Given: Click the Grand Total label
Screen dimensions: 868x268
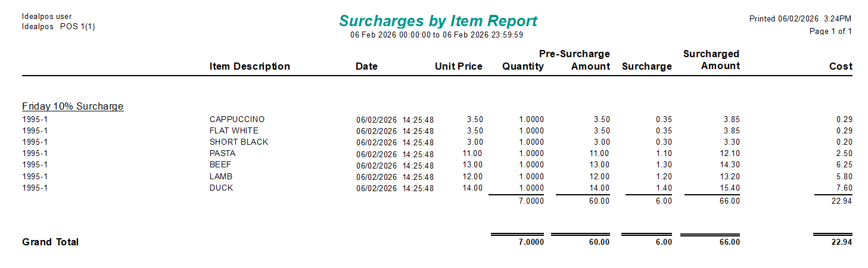Looking at the screenshot, I should pyautogui.click(x=50, y=242).
